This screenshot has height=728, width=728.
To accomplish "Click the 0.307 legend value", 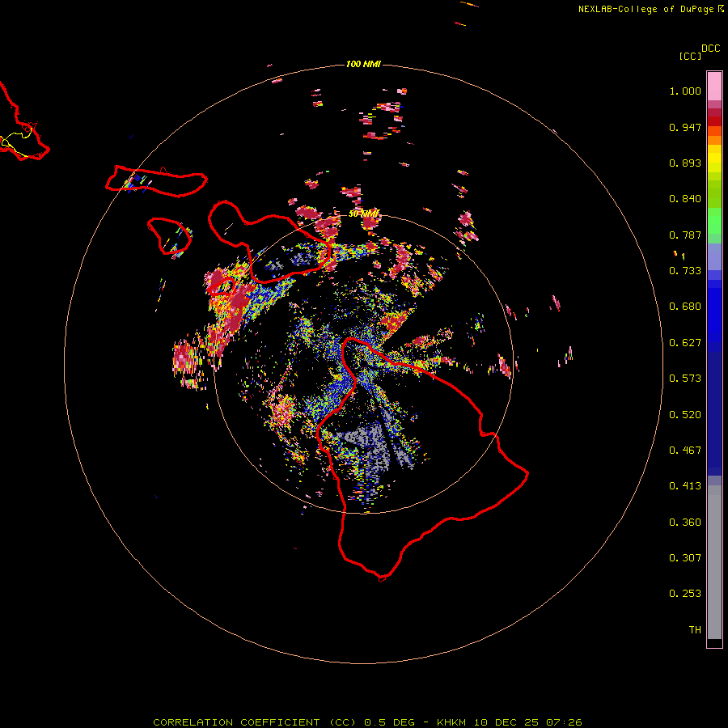I will (685, 558).
